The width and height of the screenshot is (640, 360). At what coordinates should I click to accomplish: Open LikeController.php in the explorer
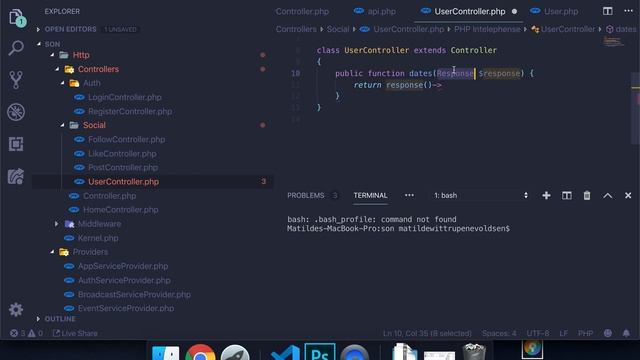(122, 153)
